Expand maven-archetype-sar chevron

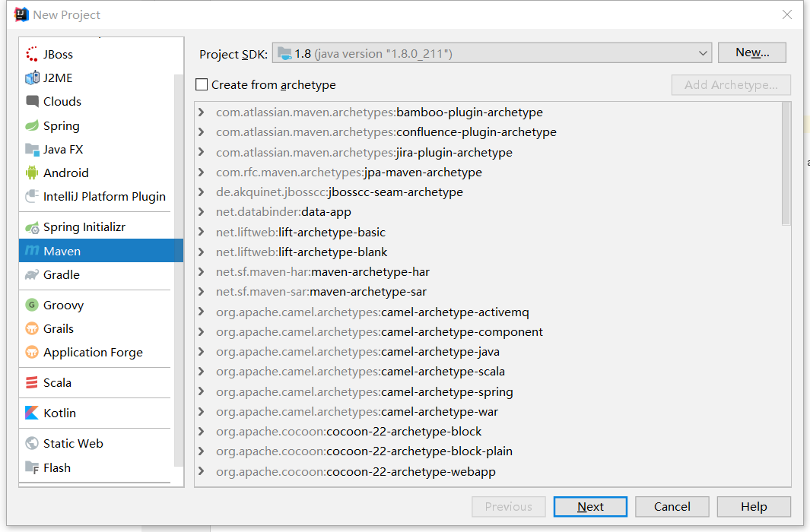click(x=202, y=292)
